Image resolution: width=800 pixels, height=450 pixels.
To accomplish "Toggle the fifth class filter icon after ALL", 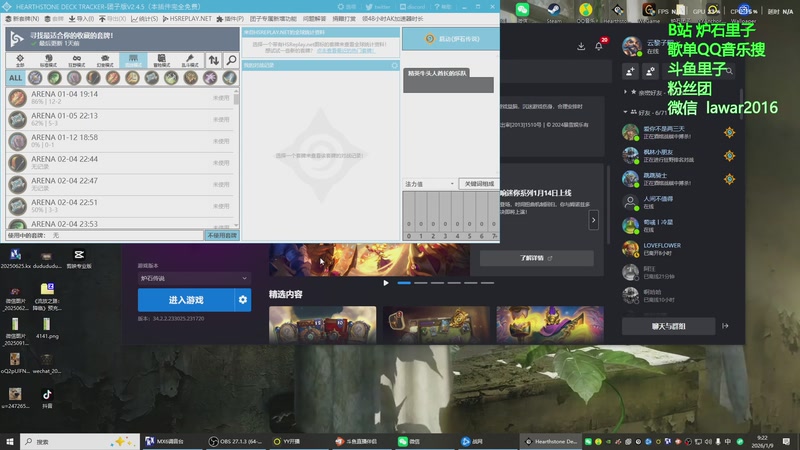I will (113, 78).
